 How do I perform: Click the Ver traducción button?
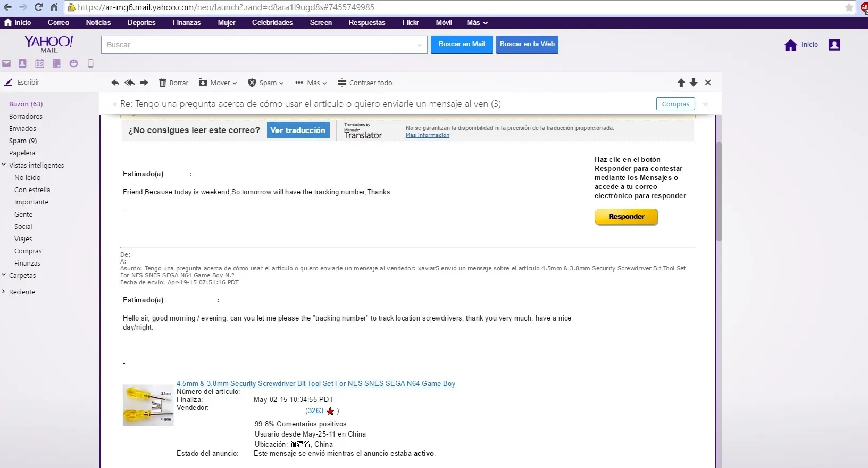pyautogui.click(x=298, y=130)
